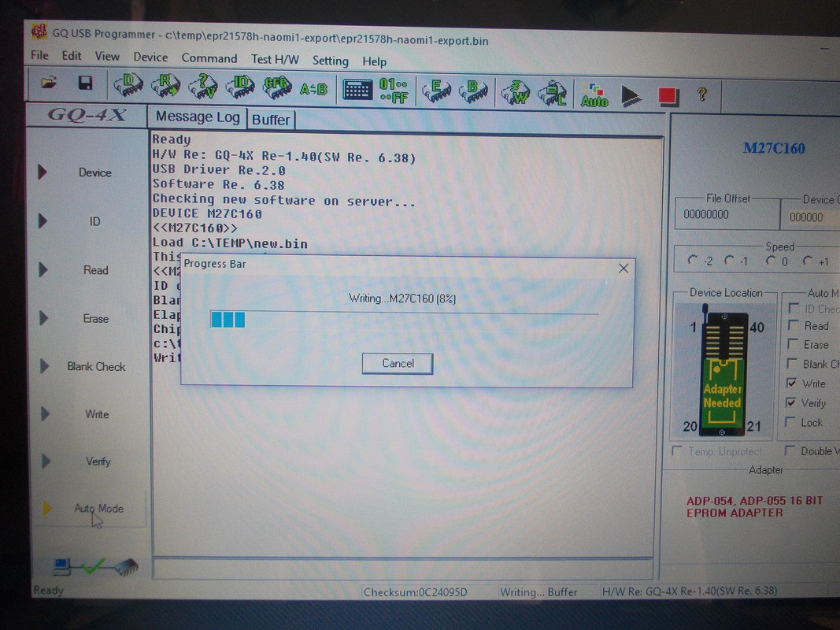Open the CFG configuration chip icon
840x630 pixels.
pyautogui.click(x=277, y=87)
